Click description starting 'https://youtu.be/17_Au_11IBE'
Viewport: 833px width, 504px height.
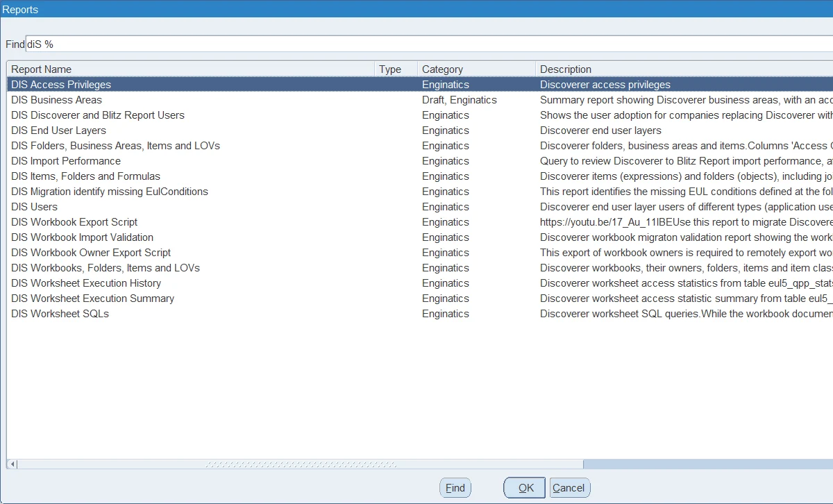click(687, 222)
